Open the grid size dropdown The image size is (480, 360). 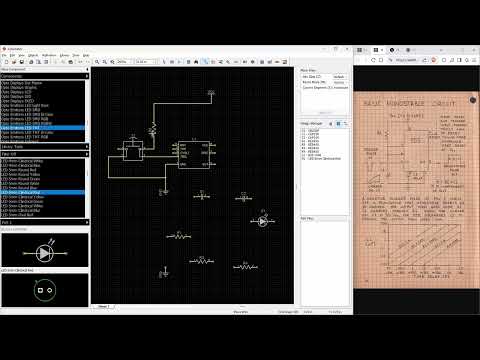point(147,62)
